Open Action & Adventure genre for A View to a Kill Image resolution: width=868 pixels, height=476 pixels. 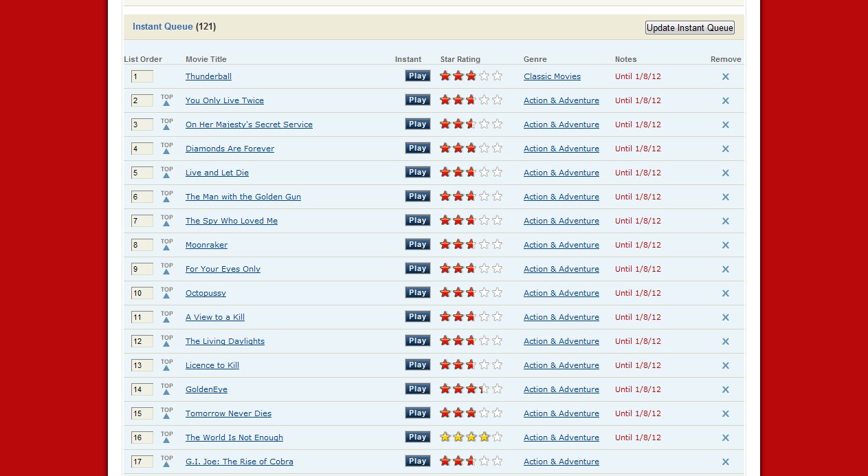point(561,317)
